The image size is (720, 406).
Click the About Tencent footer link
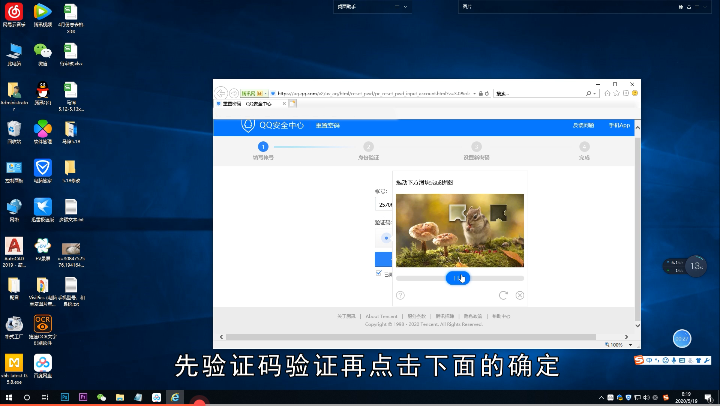(381, 316)
